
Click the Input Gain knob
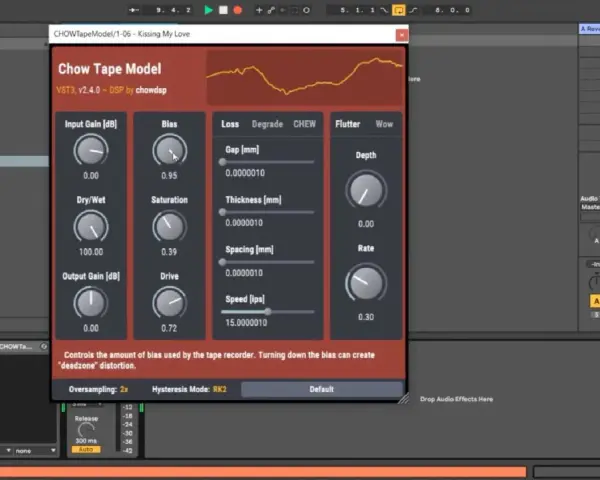click(x=91, y=150)
